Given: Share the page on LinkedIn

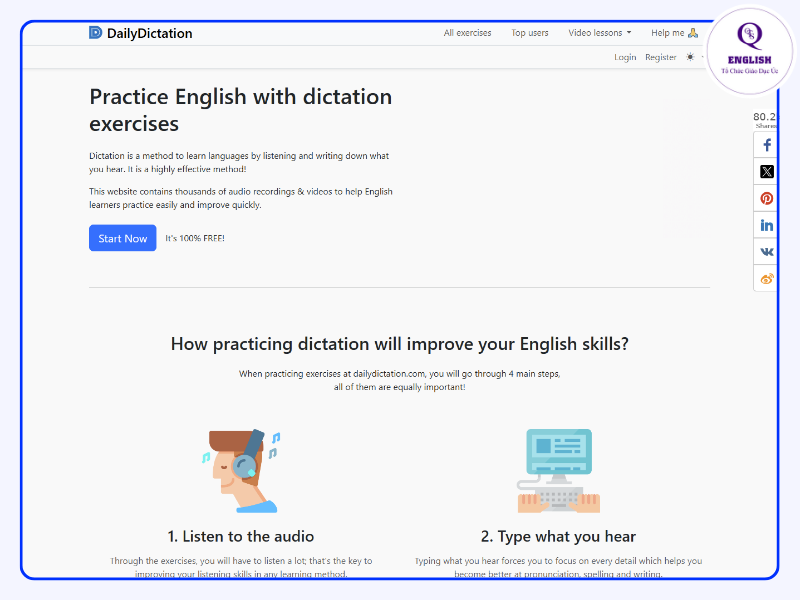Looking at the screenshot, I should pos(766,226).
